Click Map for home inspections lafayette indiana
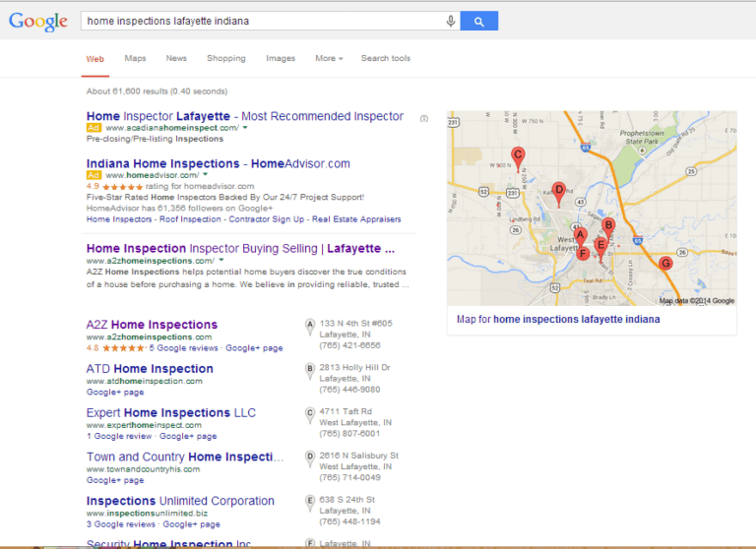 tap(558, 320)
